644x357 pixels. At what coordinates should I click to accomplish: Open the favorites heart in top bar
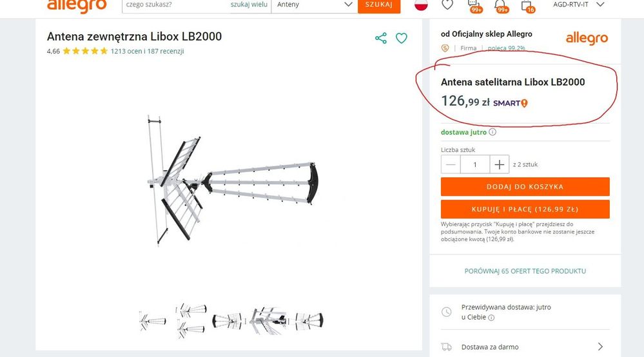click(x=447, y=5)
